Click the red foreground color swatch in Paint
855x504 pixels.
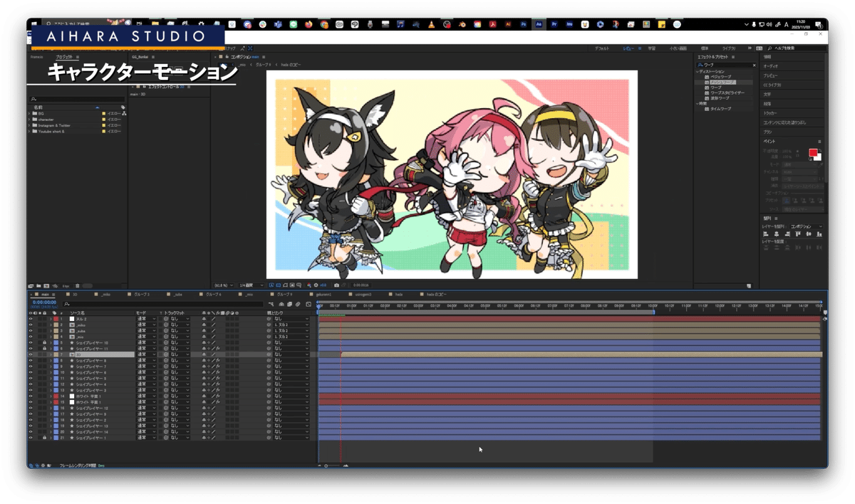pos(813,152)
